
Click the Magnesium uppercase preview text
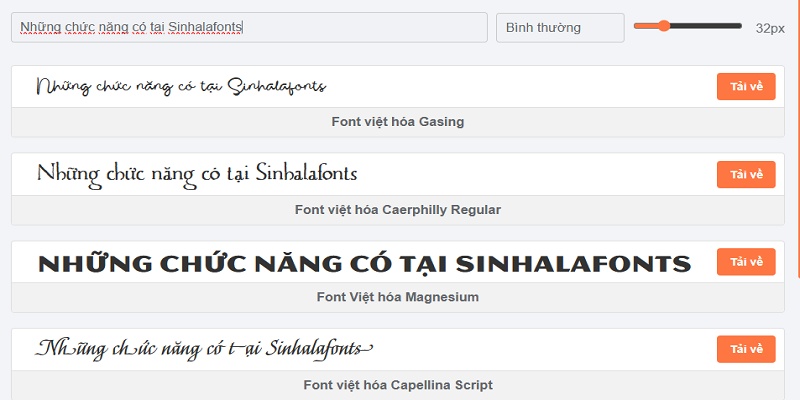(364, 263)
